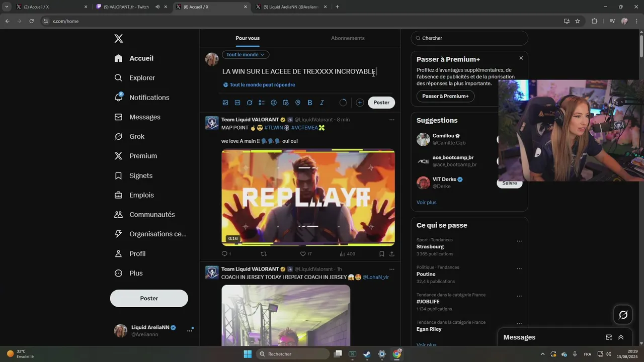Follow VIT Derke with Suivre button
The image size is (644, 362).
pyautogui.click(x=510, y=183)
